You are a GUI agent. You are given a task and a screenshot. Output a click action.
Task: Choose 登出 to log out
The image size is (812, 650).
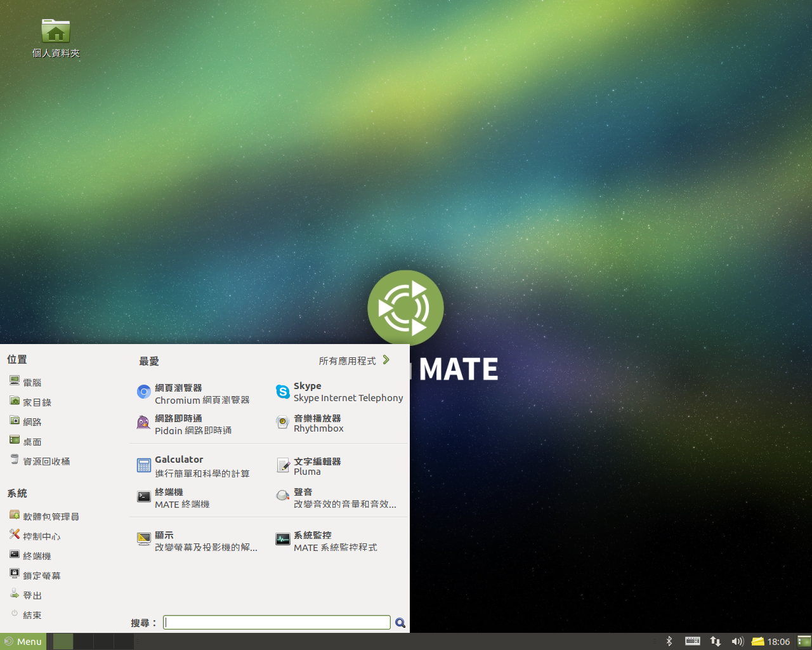click(x=25, y=595)
